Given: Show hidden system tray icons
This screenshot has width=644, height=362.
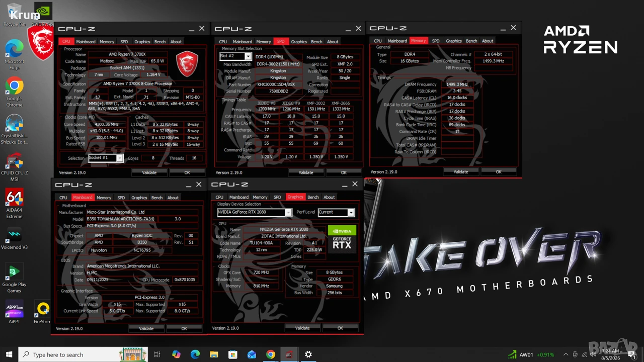Looking at the screenshot, I should point(566,354).
